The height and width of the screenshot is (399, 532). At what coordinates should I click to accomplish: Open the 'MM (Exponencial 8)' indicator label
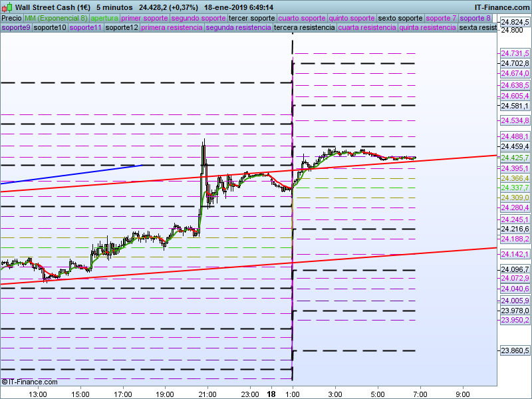(56, 19)
